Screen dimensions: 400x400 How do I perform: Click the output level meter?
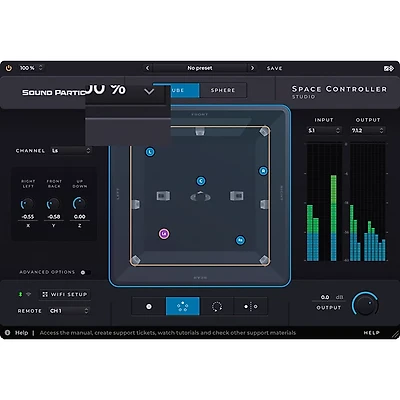point(367,202)
